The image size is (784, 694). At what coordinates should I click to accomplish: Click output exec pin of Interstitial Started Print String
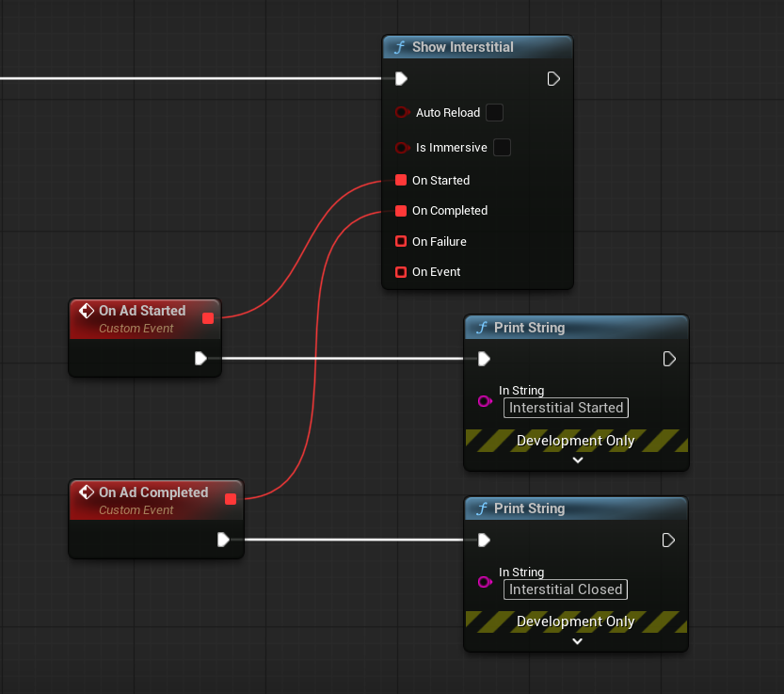669,359
